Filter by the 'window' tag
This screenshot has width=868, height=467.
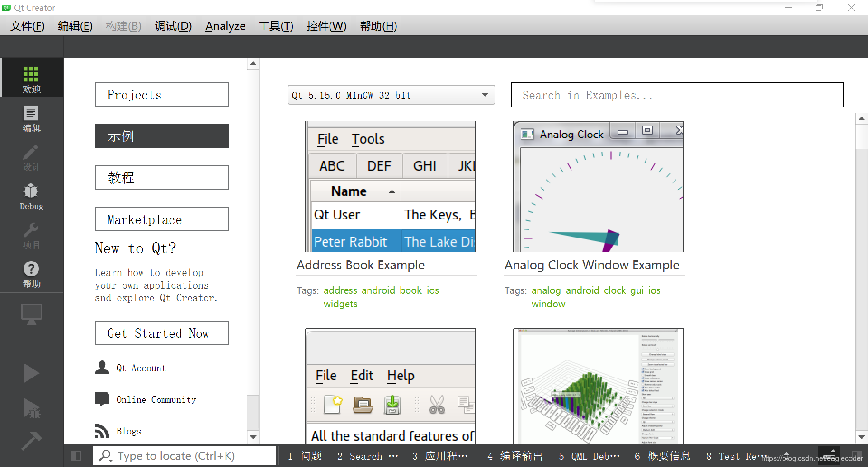coord(548,304)
